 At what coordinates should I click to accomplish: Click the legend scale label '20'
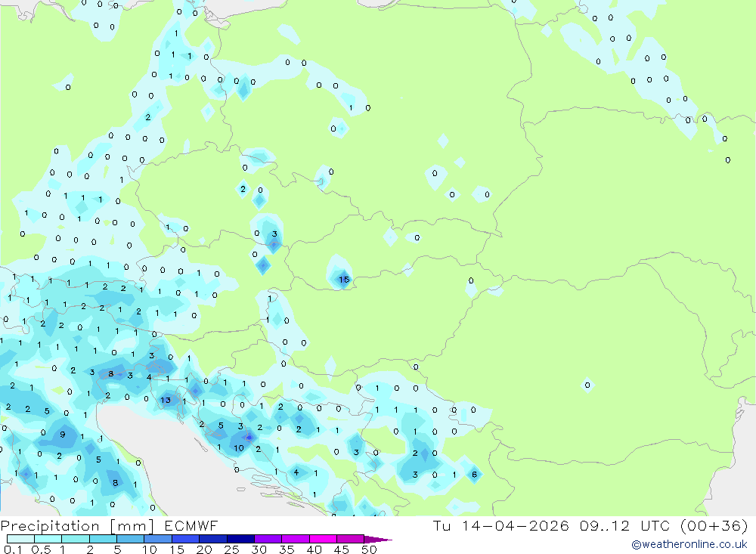pyautogui.click(x=204, y=549)
